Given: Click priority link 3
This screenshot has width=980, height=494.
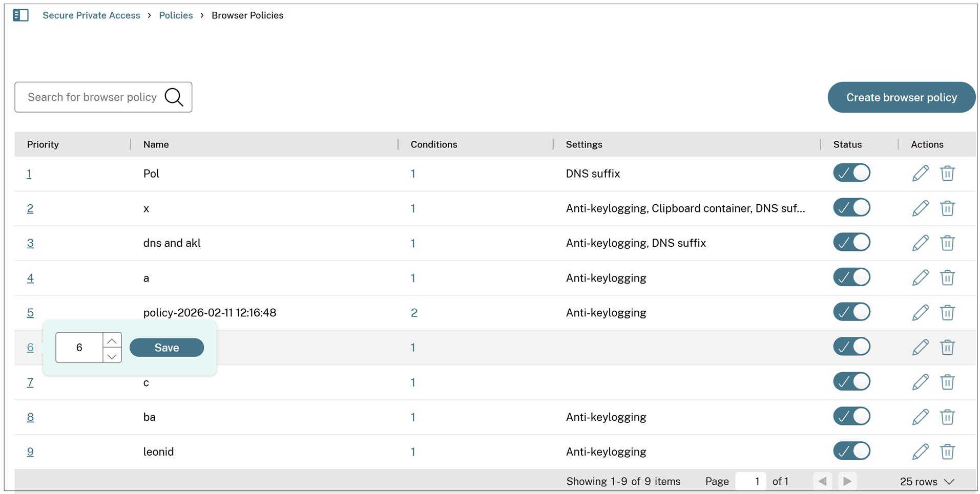Looking at the screenshot, I should pyautogui.click(x=30, y=244).
